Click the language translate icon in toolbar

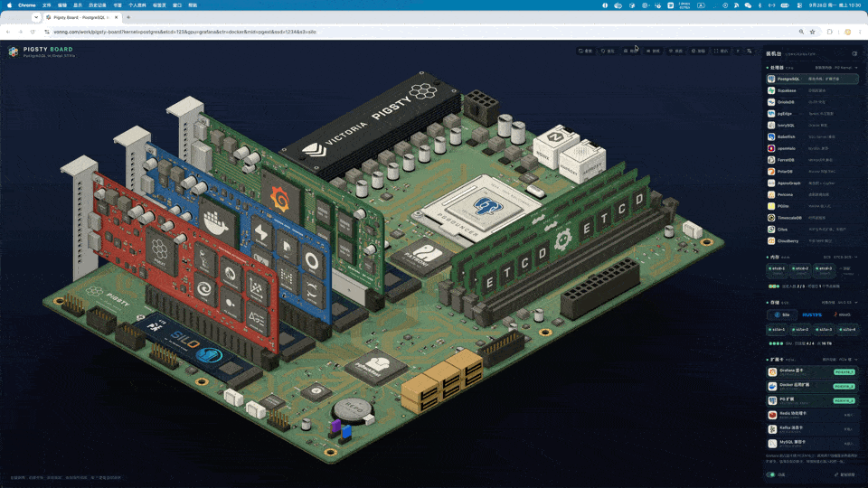749,51
